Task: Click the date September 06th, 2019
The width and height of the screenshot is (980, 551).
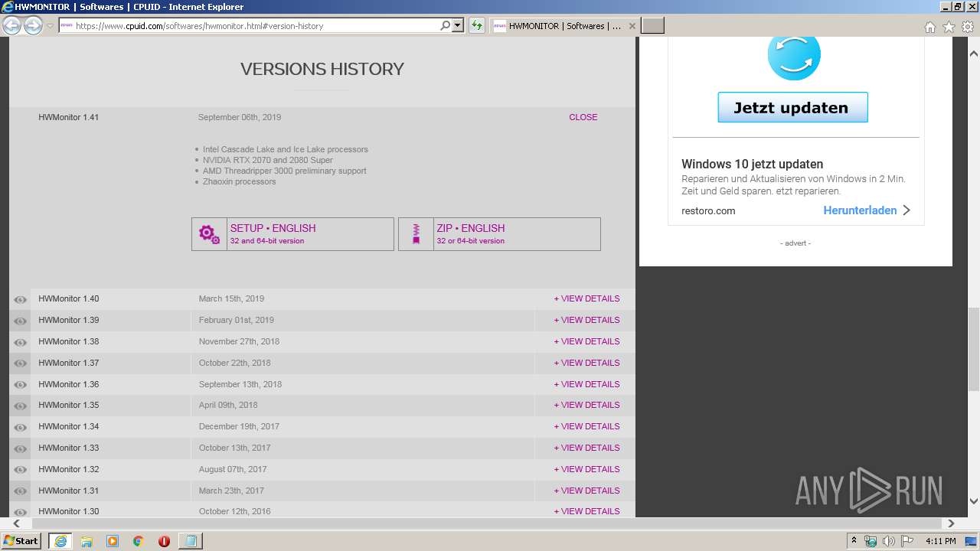Action: click(240, 117)
